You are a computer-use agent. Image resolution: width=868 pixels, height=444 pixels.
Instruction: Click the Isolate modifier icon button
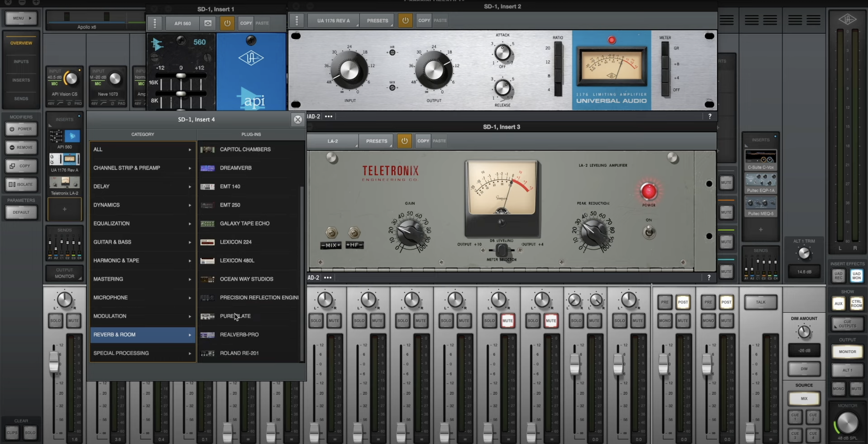coord(21,184)
